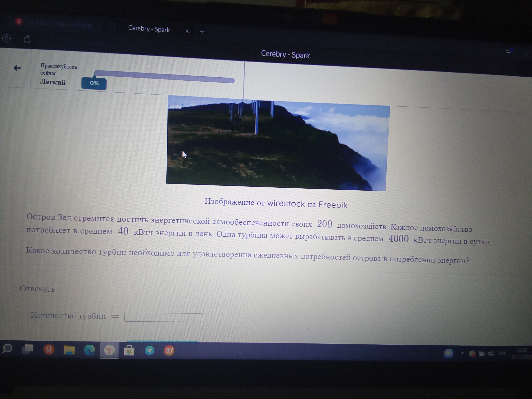Select the Cerebry - Spark browser tab
Viewport: 532px width, 399px height.
149,29
